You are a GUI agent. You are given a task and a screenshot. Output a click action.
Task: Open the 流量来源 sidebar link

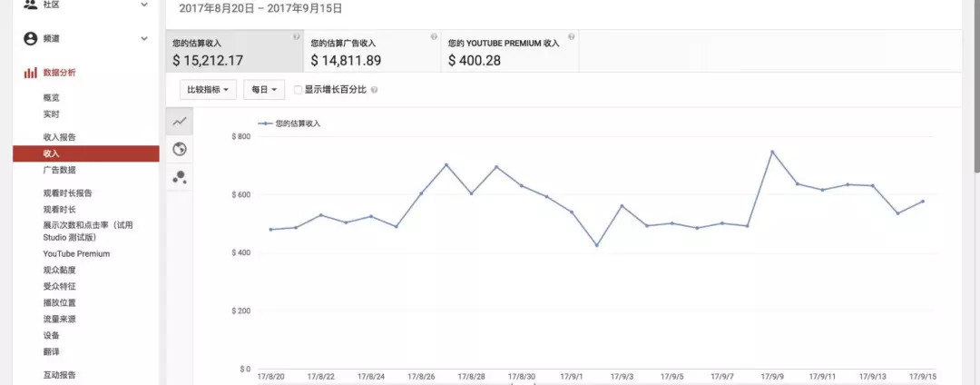tap(59, 319)
